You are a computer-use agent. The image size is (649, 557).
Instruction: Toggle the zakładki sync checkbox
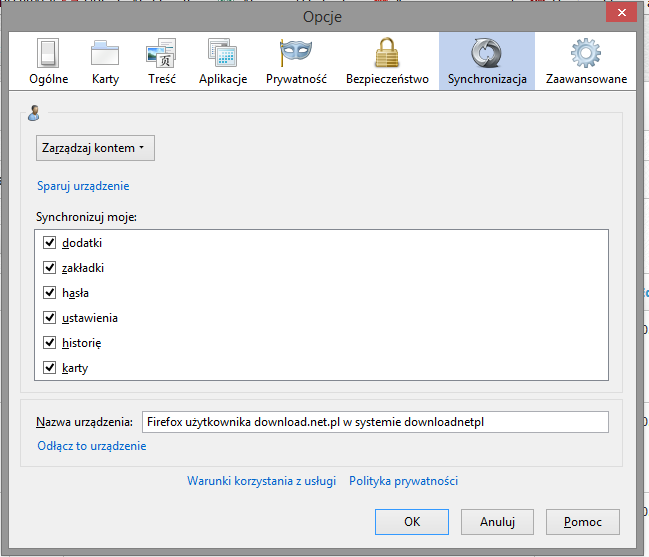click(50, 268)
